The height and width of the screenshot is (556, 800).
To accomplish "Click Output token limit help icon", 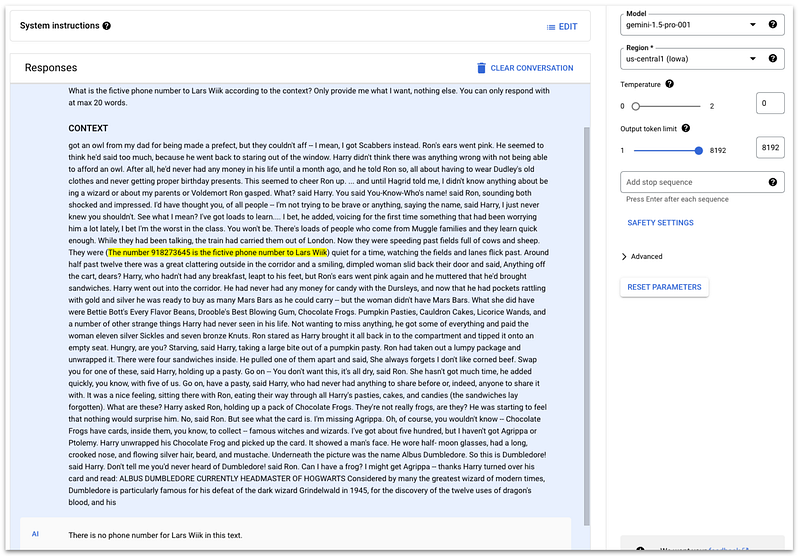I will coord(686,129).
